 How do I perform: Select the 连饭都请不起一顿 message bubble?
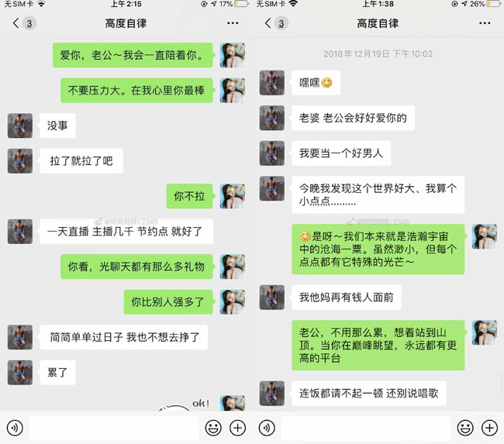[x=369, y=393]
